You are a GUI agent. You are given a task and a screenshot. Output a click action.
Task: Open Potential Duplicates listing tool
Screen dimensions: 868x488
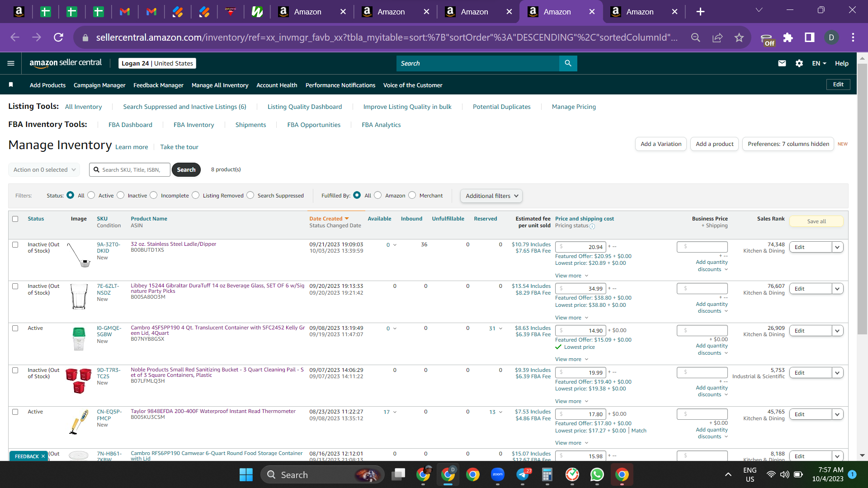tap(501, 107)
